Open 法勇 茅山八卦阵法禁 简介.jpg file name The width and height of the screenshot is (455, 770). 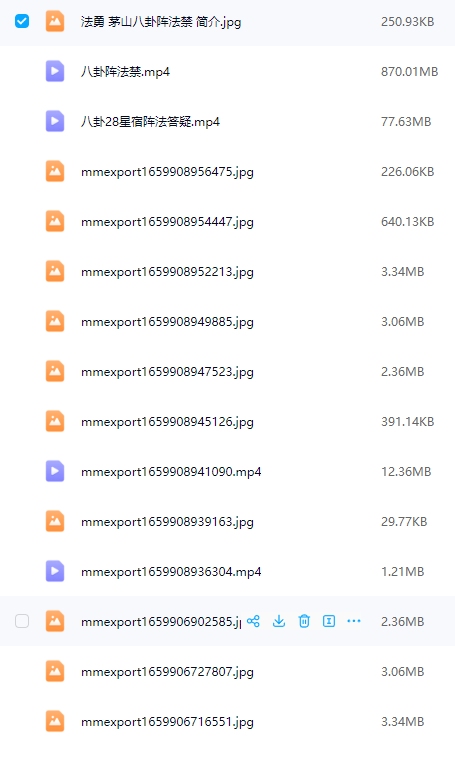click(x=161, y=22)
